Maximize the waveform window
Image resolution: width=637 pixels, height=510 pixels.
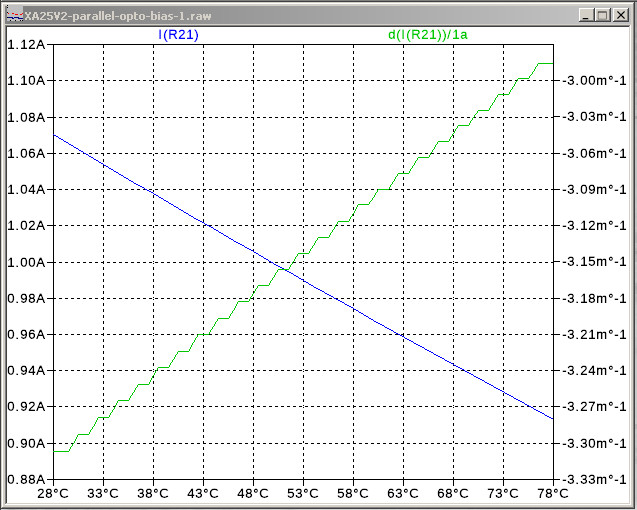pyautogui.click(x=603, y=15)
